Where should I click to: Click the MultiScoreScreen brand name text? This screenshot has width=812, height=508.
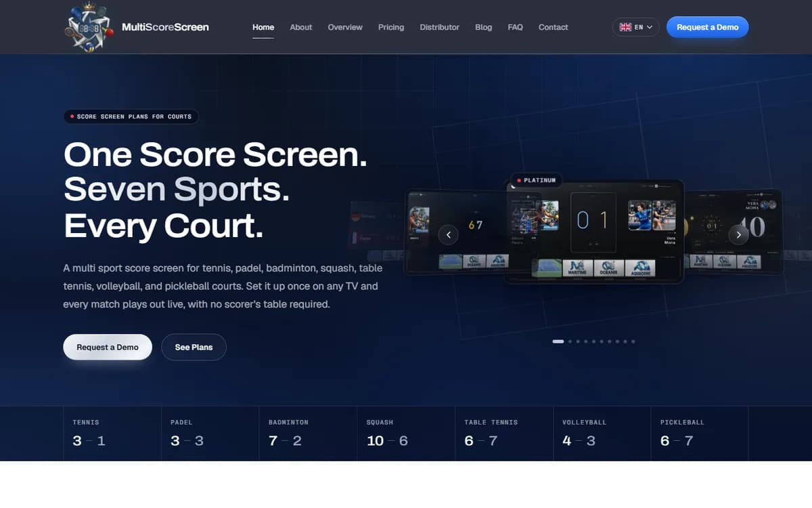(165, 27)
